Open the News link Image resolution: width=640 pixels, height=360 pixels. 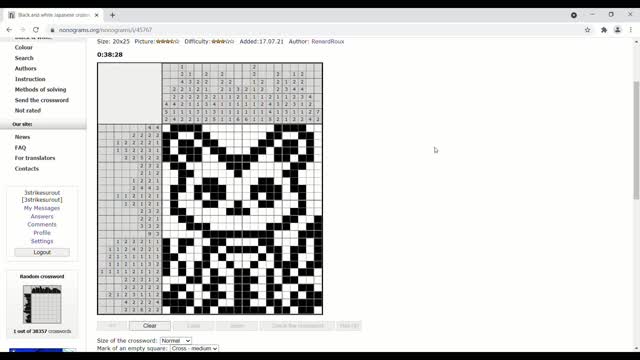(x=22, y=137)
